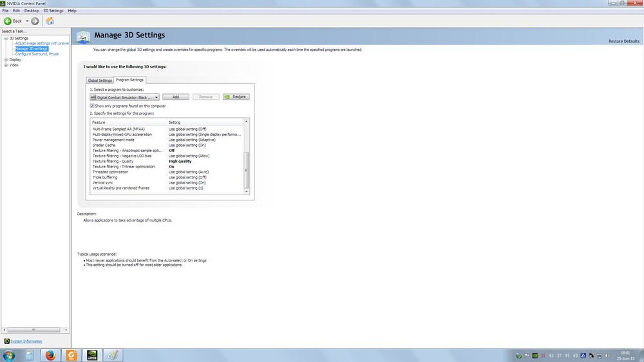
Task: Click the NVIDIA logo in the title bar
Action: point(3,3)
